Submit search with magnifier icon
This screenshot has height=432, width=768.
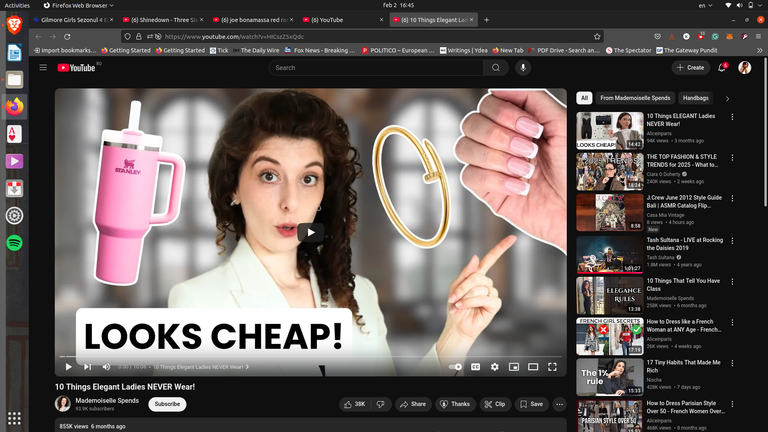[x=496, y=68]
